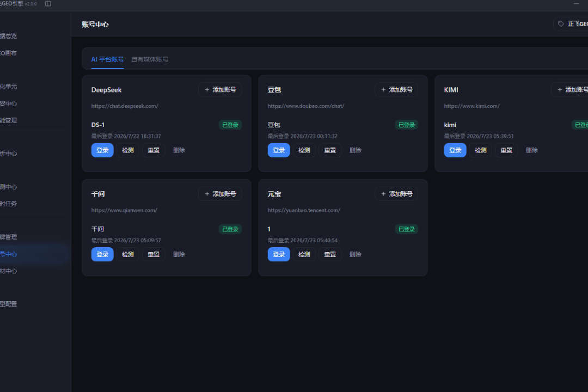The image size is (588, 392).
Task: Click the www.doubao.com/chat URL text
Action: (306, 106)
